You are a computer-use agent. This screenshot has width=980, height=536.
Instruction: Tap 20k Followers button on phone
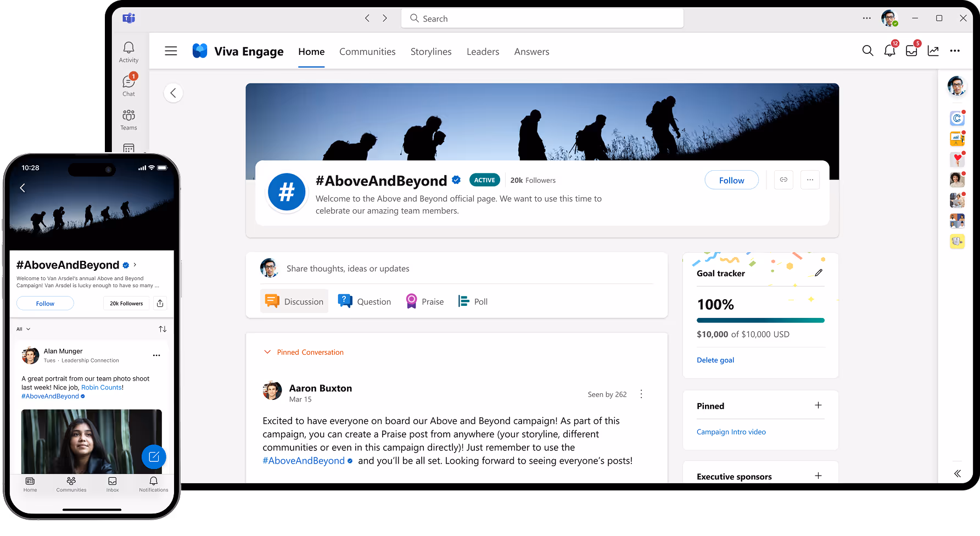click(x=126, y=303)
